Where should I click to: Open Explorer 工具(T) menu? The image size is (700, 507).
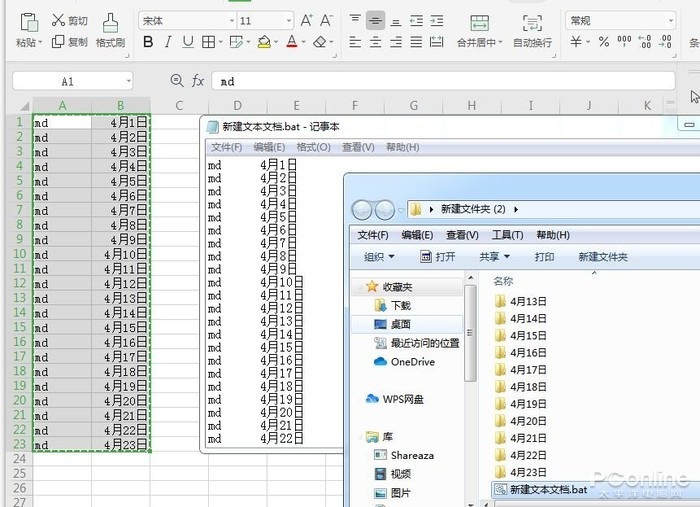[507, 235]
